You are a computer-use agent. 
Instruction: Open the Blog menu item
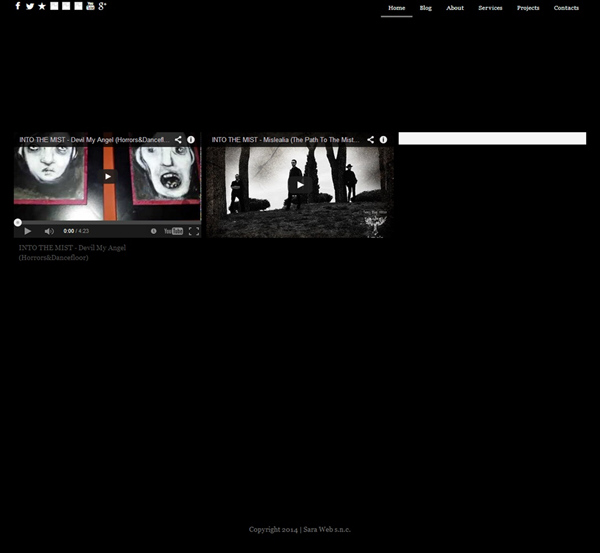[x=426, y=8]
